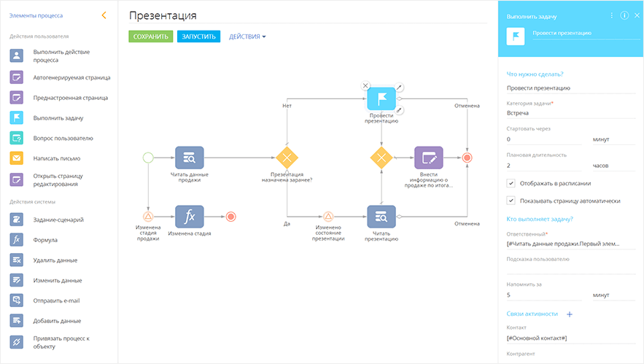644x364 pixels.
Task: Click the 'СОХРАНИТЬ' button
Action: pos(151,36)
